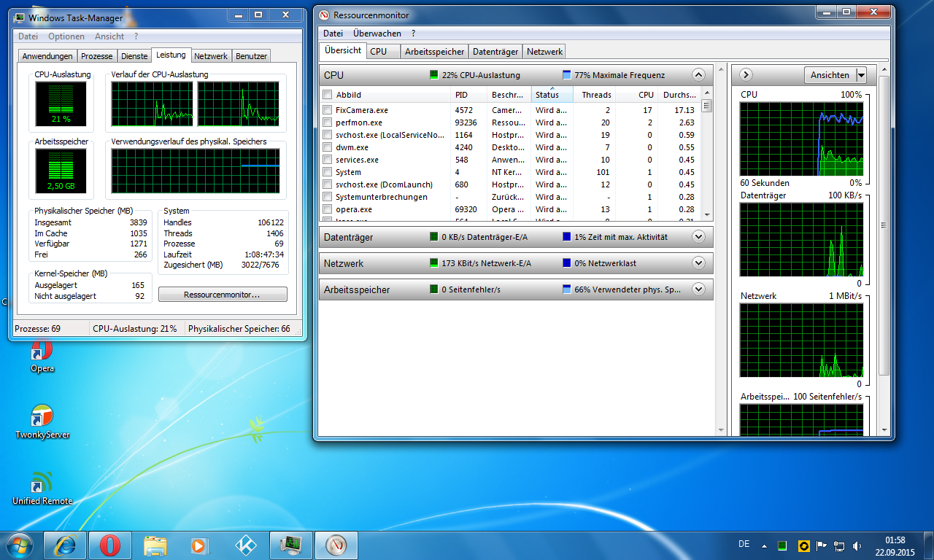Tick the select-all checkbox beside Abbild header
Viewport: 934px width, 560px height.
(x=327, y=95)
